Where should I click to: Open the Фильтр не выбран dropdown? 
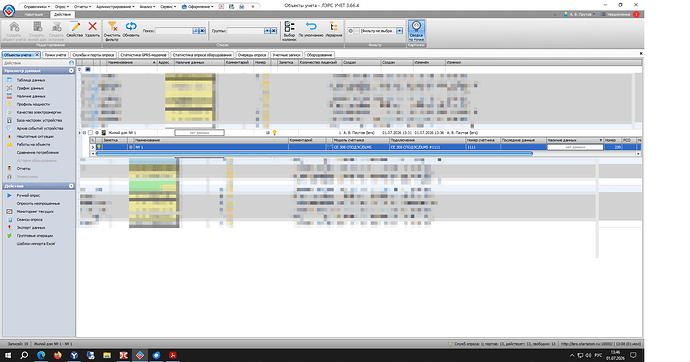[x=400, y=31]
